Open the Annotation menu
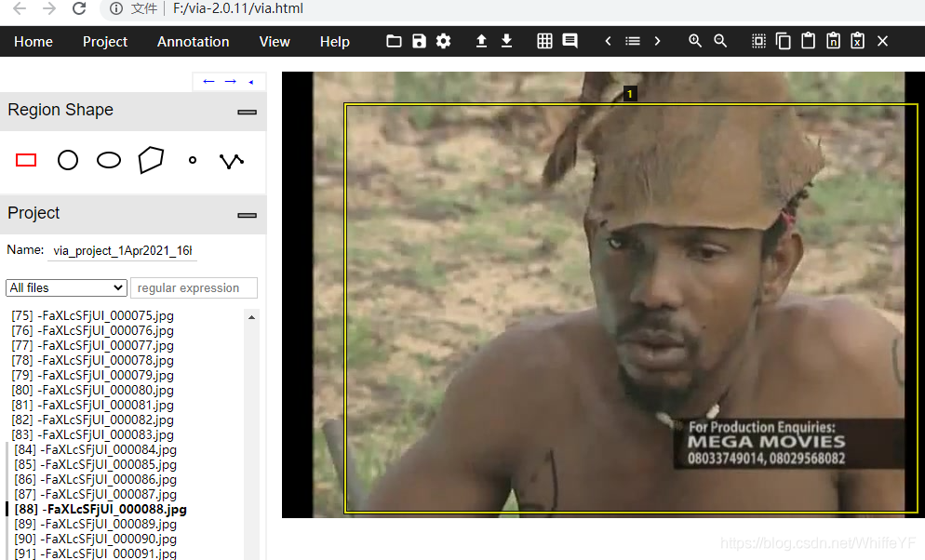 click(193, 42)
